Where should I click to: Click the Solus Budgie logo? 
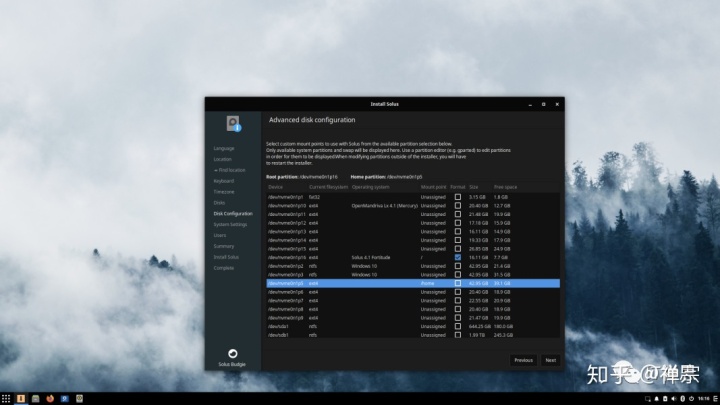(x=233, y=354)
